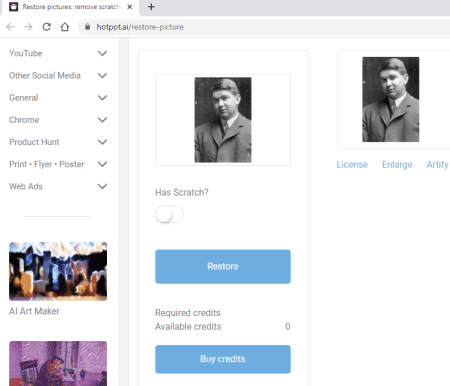
Task: Click the Restore button
Action: click(x=223, y=267)
